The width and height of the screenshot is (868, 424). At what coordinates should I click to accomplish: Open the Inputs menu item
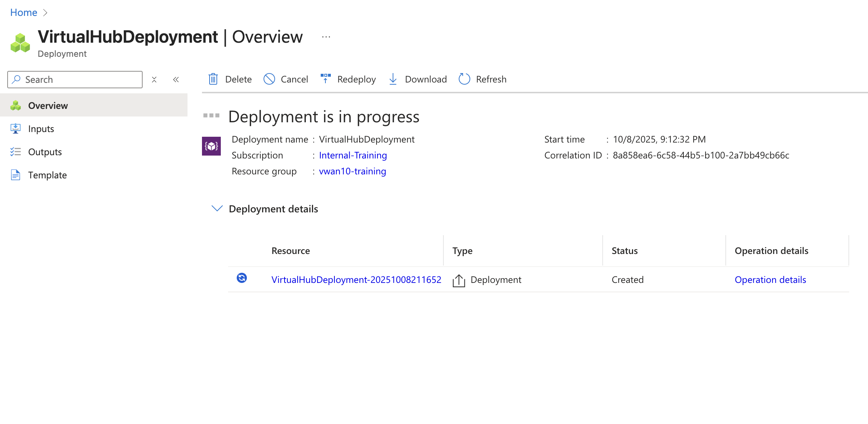click(41, 129)
